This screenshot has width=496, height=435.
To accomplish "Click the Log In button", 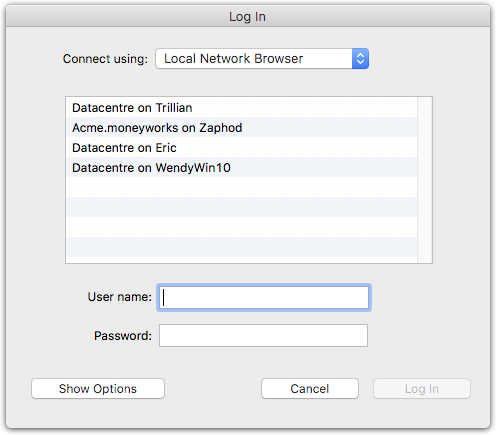I will [422, 389].
